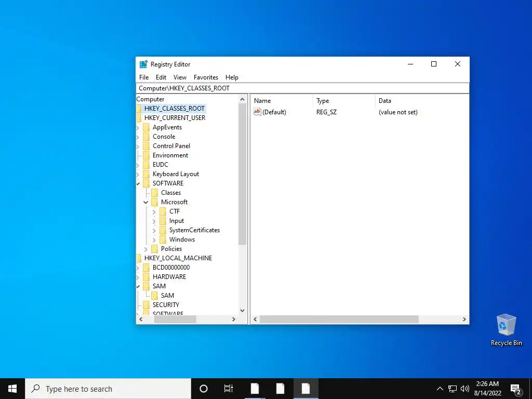The image size is (532, 399).
Task: Select the BCD00000000 key
Action: [x=171, y=268]
